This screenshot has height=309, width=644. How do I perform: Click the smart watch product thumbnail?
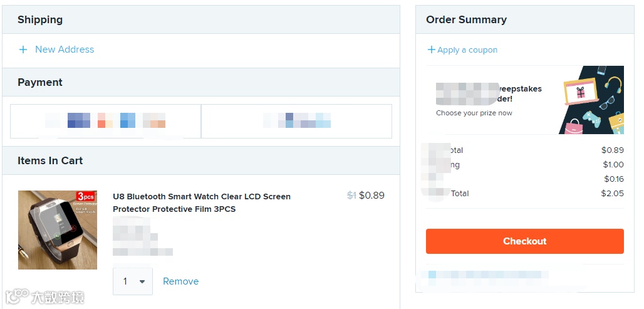point(58,230)
